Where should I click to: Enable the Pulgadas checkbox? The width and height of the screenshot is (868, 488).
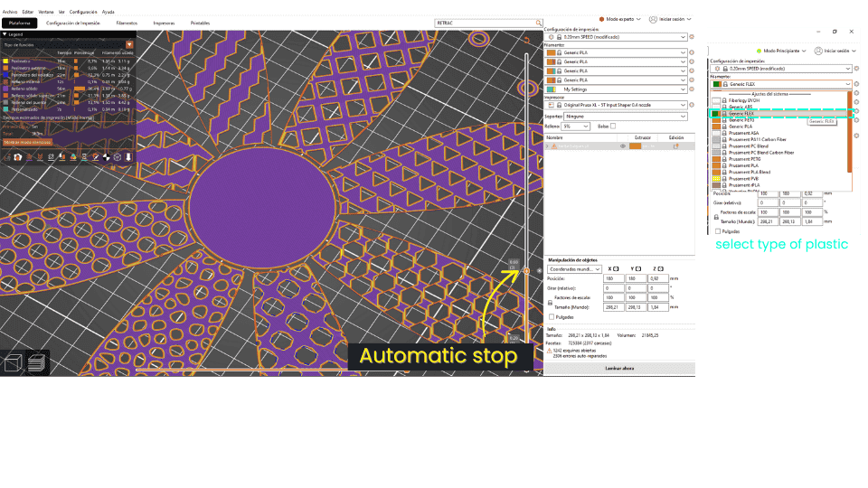[553, 316]
